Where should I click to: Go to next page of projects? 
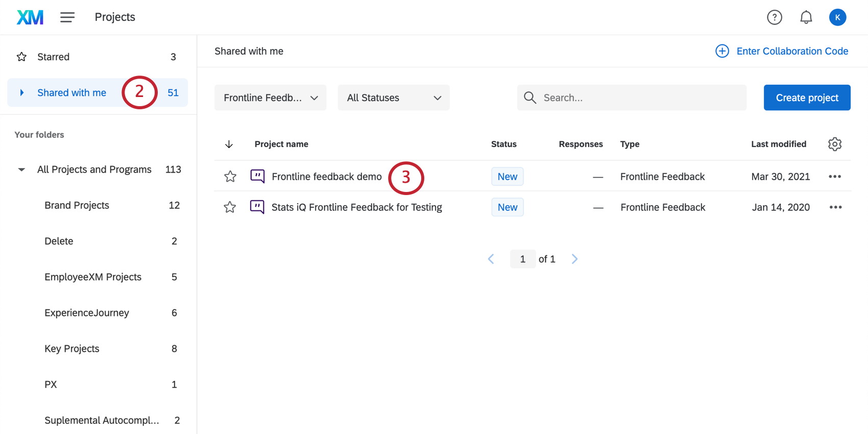click(574, 259)
